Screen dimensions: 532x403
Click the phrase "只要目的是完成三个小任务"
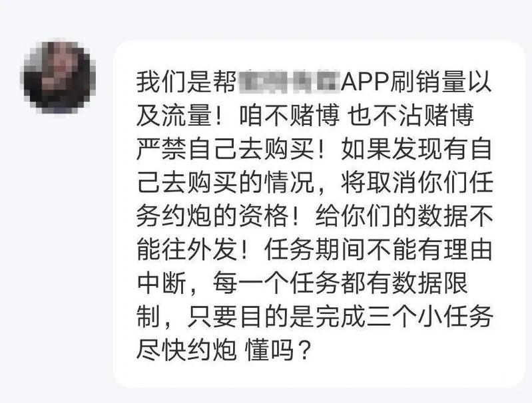tap(340, 317)
